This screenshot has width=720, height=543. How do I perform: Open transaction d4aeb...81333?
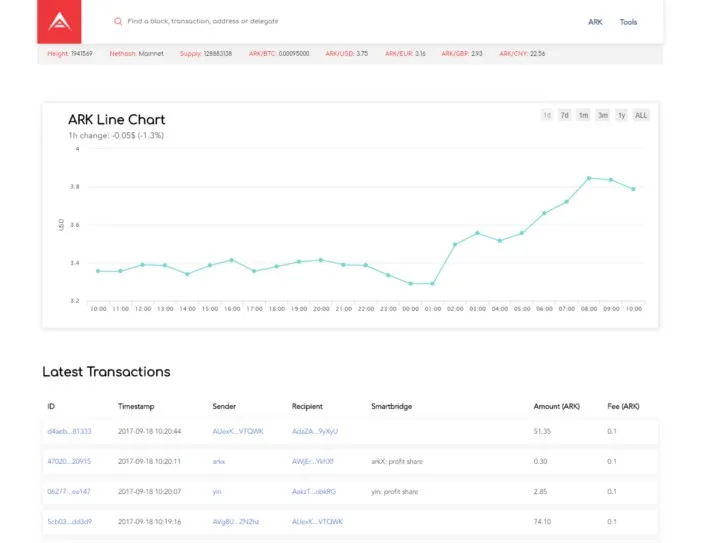[69, 431]
